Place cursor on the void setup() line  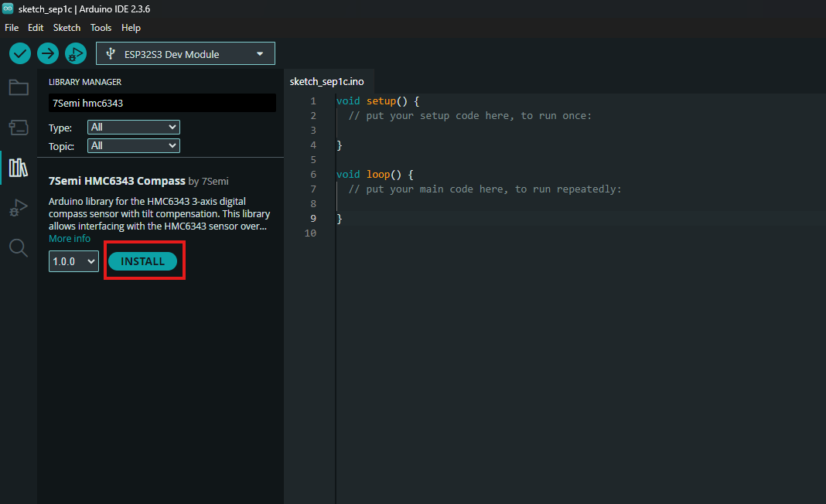pos(377,101)
